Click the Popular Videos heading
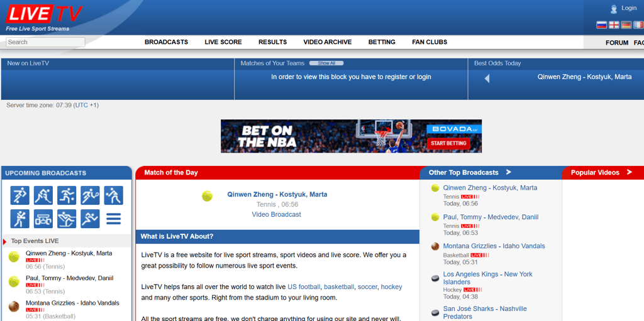644x321 pixels. (x=595, y=172)
